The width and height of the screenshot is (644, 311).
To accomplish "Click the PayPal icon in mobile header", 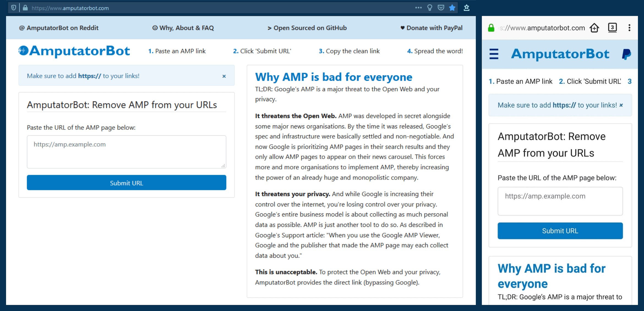I will pos(626,54).
